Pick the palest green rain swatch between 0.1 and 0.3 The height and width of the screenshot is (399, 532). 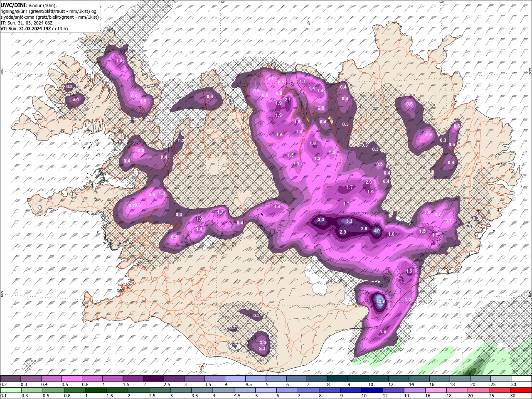[10, 390]
